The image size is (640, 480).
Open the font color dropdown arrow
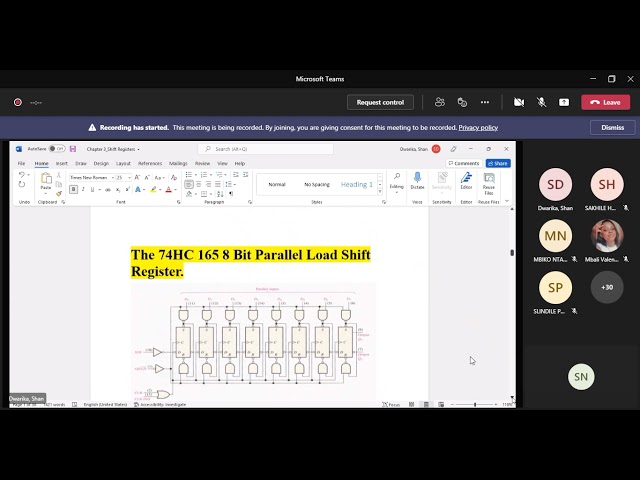click(x=176, y=189)
